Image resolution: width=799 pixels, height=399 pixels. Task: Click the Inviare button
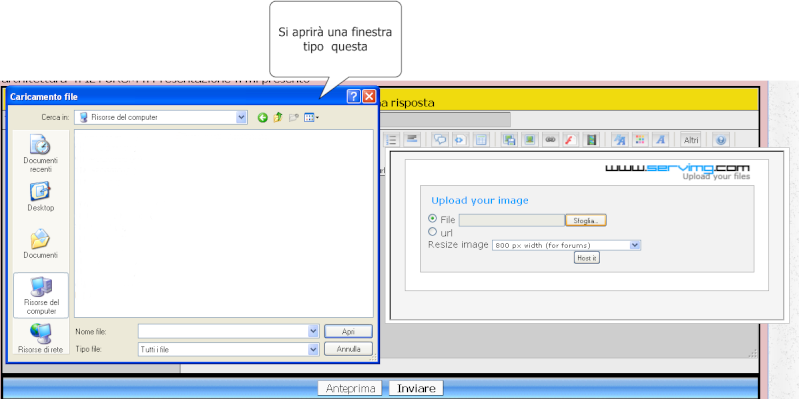tap(416, 388)
